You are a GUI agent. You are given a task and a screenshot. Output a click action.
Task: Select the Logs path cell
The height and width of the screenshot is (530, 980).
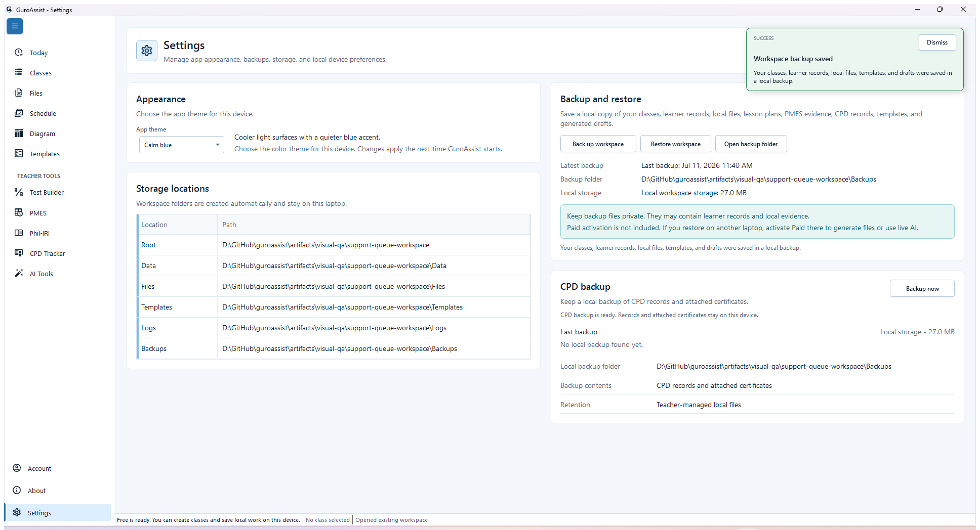[374, 328]
